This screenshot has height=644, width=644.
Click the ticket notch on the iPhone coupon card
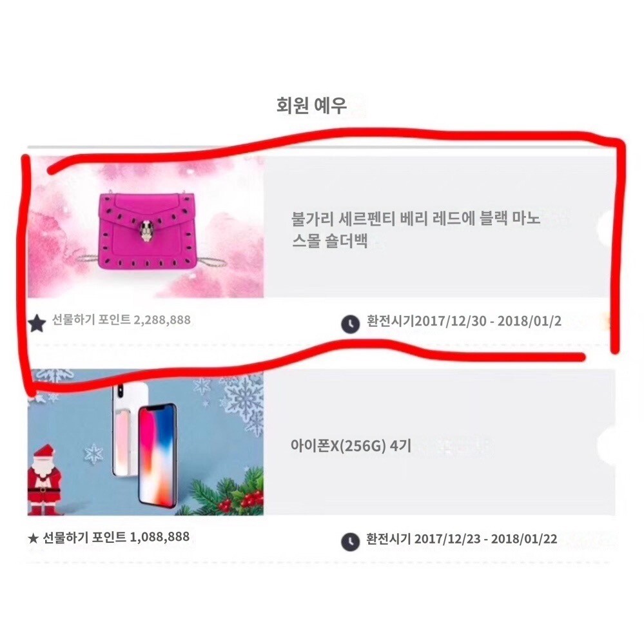pyautogui.click(x=605, y=444)
